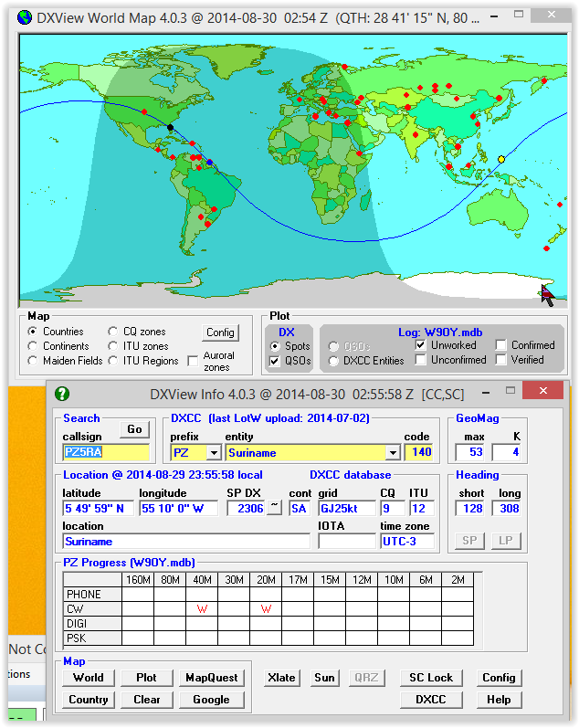Select the DX Spots radio button

pos(275,346)
